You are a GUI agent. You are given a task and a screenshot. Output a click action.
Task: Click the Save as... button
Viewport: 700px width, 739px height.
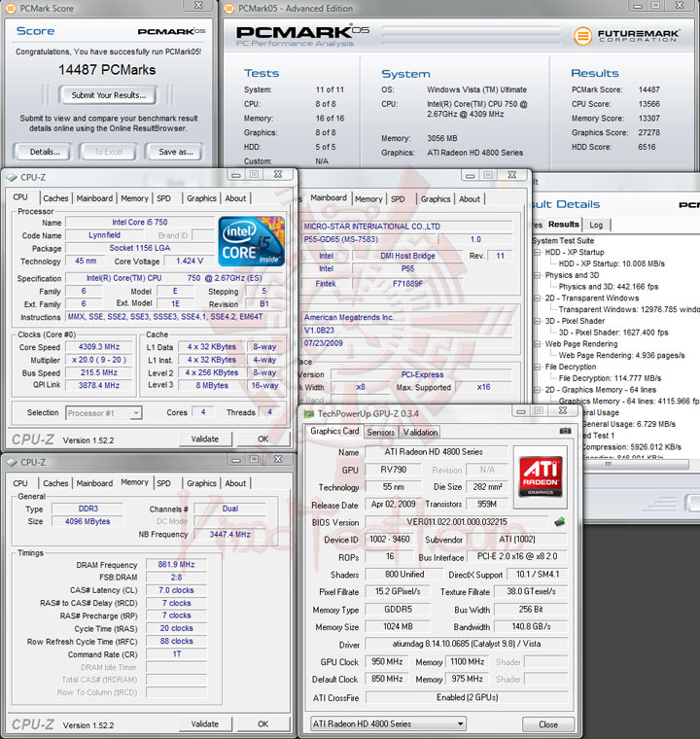point(175,152)
